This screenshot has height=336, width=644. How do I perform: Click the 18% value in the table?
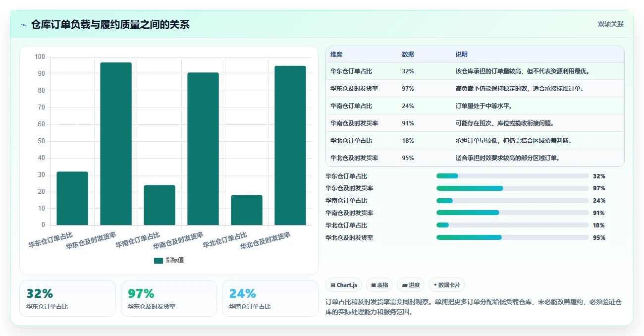pyautogui.click(x=408, y=141)
